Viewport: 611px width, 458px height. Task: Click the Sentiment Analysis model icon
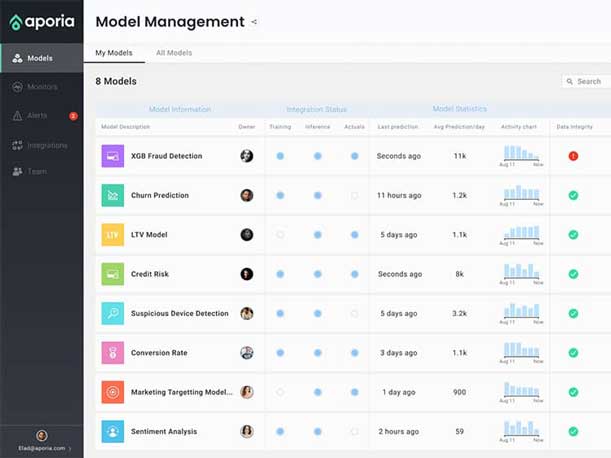(x=113, y=432)
